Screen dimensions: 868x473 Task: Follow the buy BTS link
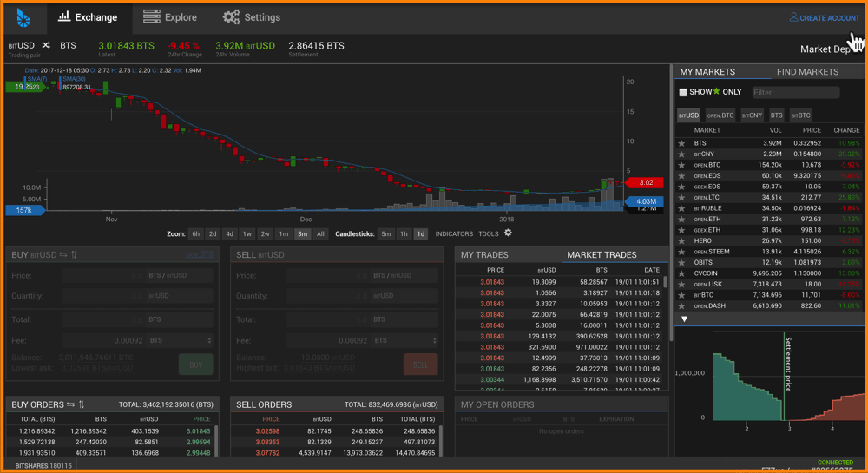(200, 254)
